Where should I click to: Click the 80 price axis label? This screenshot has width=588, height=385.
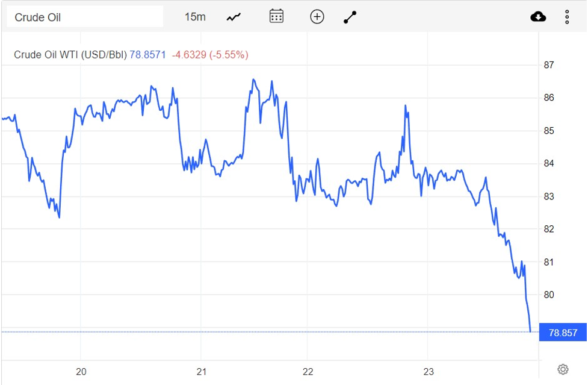[x=549, y=295]
